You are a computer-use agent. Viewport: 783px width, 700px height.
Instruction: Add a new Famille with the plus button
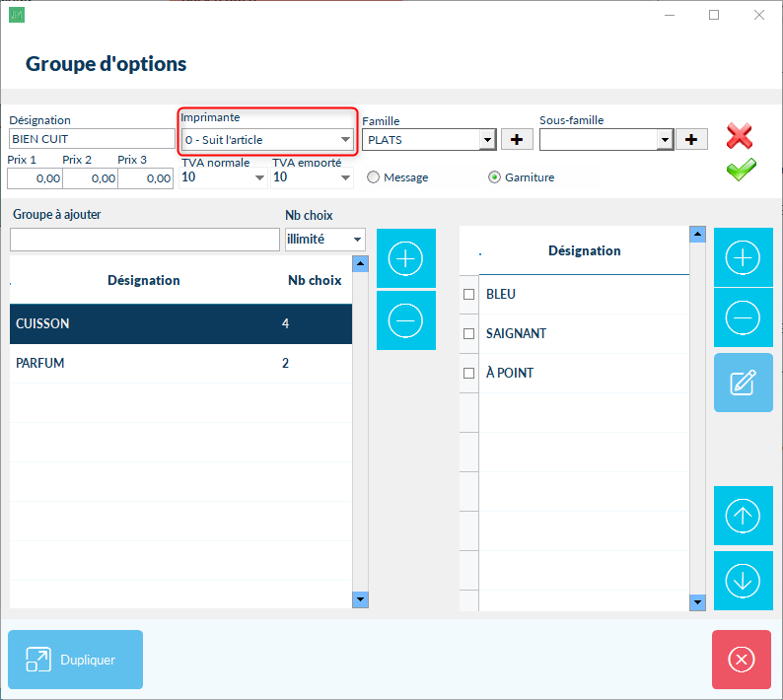pyautogui.click(x=516, y=140)
